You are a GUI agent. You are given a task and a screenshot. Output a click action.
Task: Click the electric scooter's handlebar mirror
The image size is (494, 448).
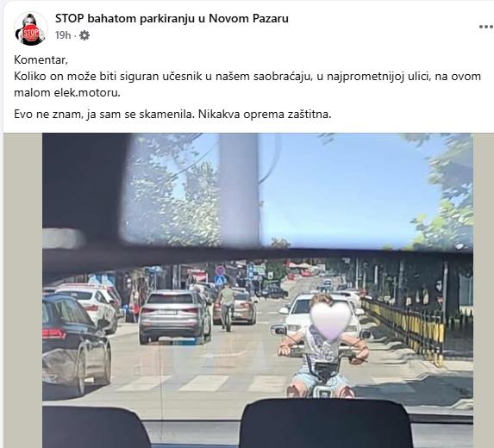[278, 330]
